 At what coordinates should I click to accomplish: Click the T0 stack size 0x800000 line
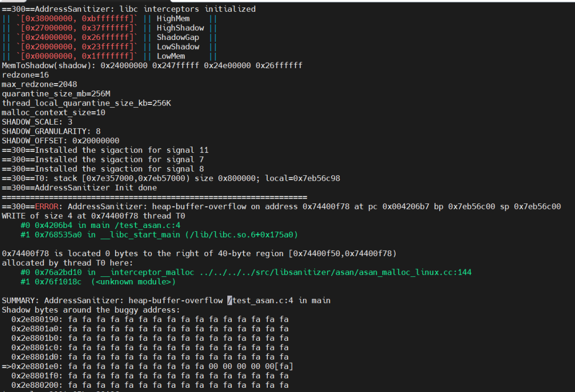pos(171,178)
